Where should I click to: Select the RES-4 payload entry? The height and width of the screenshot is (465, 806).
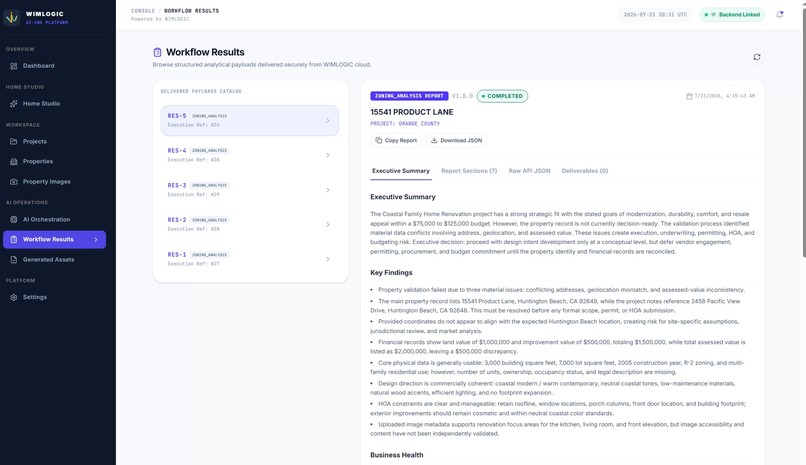coord(250,155)
